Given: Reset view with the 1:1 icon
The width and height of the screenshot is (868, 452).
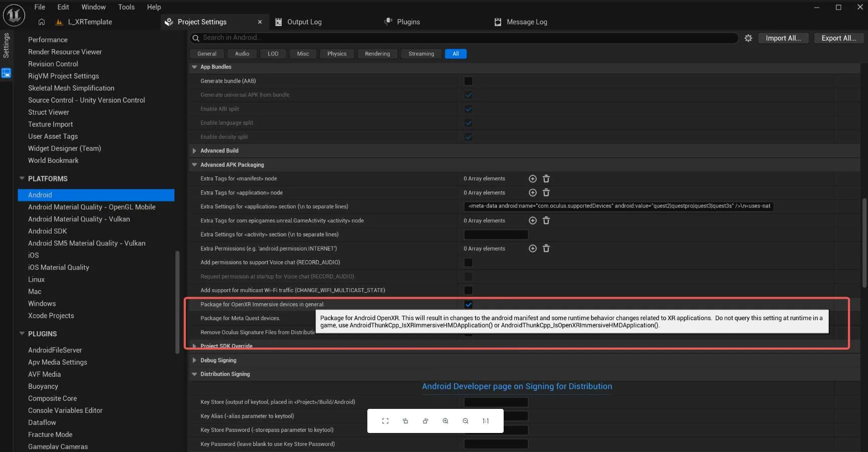Looking at the screenshot, I should click(486, 421).
